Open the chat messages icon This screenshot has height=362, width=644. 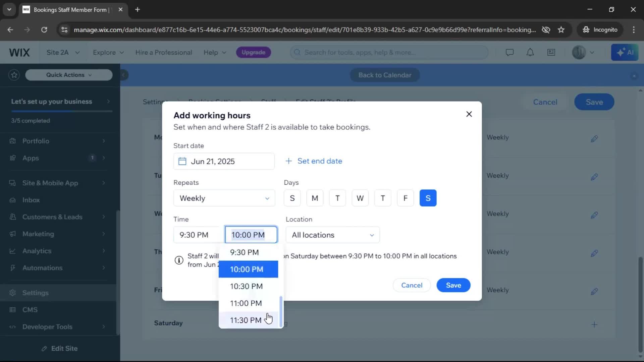click(x=509, y=52)
